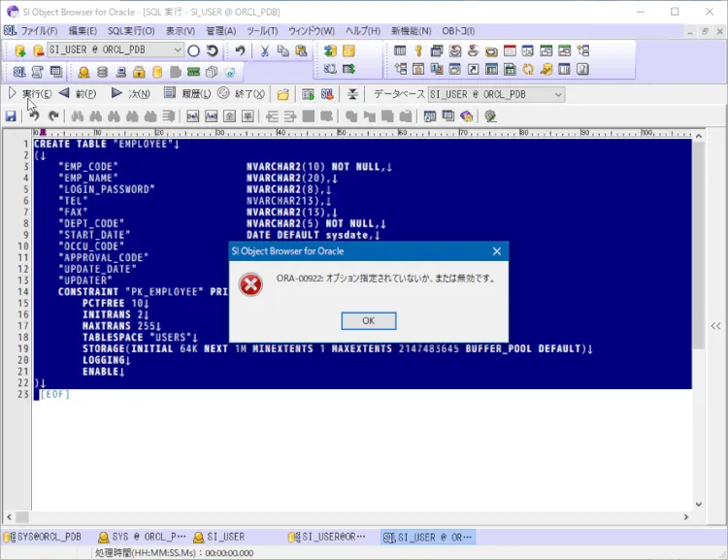Viewport: 728px width, 560px height.
Task: Open the SQL window icon
Action: click(19, 72)
